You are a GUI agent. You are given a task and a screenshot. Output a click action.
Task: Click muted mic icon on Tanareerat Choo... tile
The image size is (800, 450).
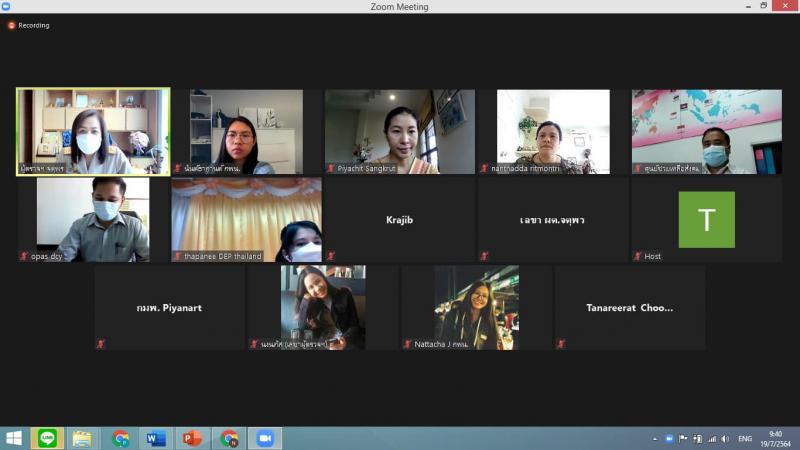(561, 344)
